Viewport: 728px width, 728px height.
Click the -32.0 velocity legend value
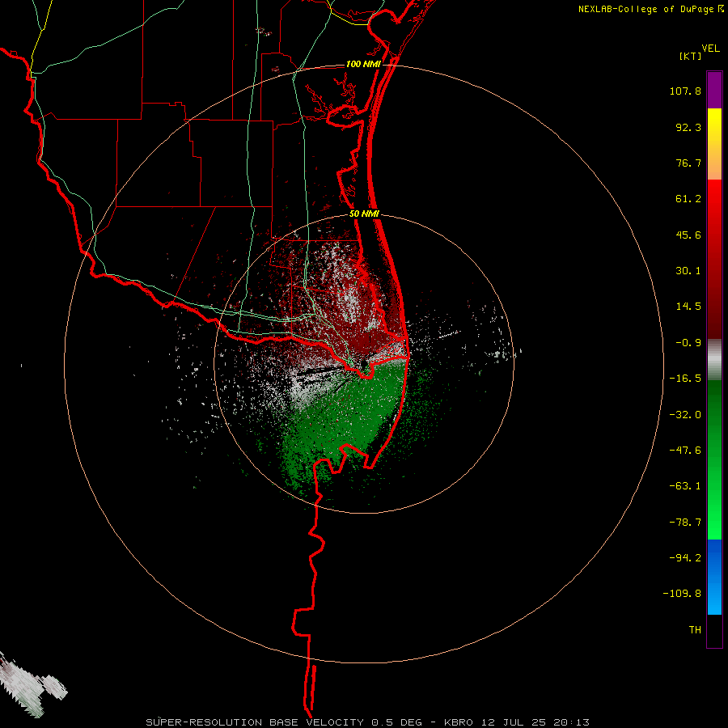point(685,415)
